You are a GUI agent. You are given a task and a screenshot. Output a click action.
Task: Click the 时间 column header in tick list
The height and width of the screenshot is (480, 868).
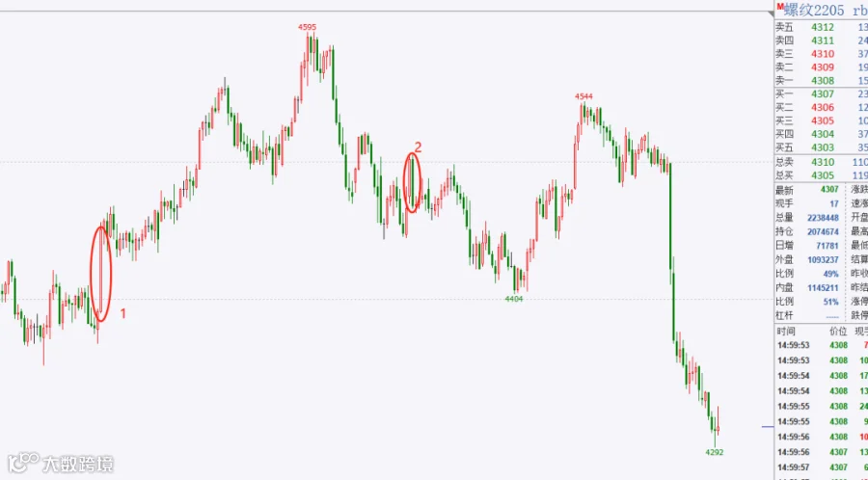coord(785,332)
